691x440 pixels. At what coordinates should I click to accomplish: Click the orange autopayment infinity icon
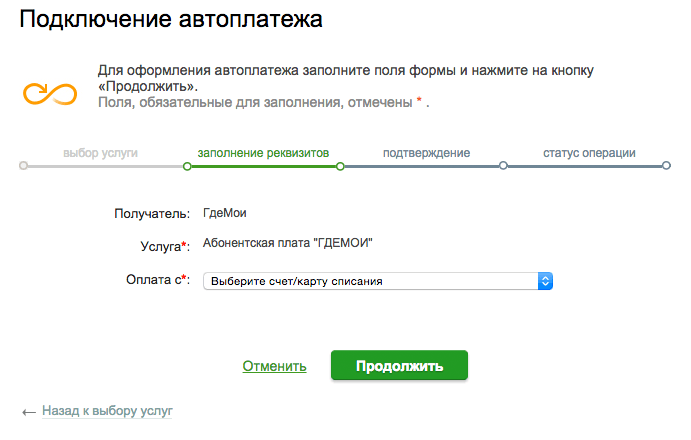(x=50, y=93)
